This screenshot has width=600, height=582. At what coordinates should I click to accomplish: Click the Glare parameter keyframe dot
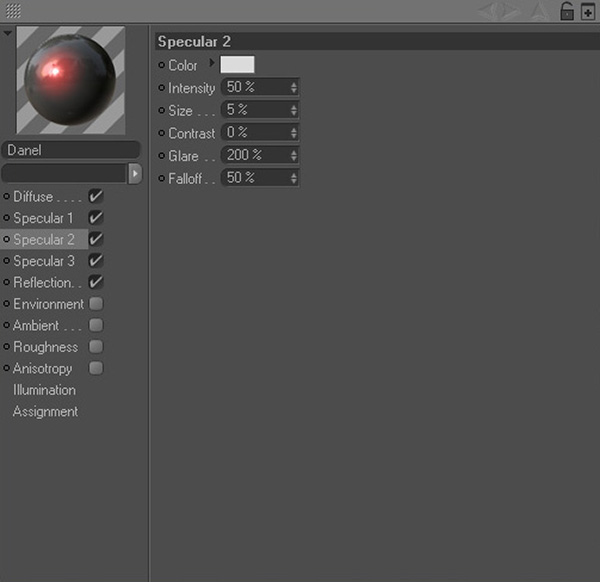point(161,155)
